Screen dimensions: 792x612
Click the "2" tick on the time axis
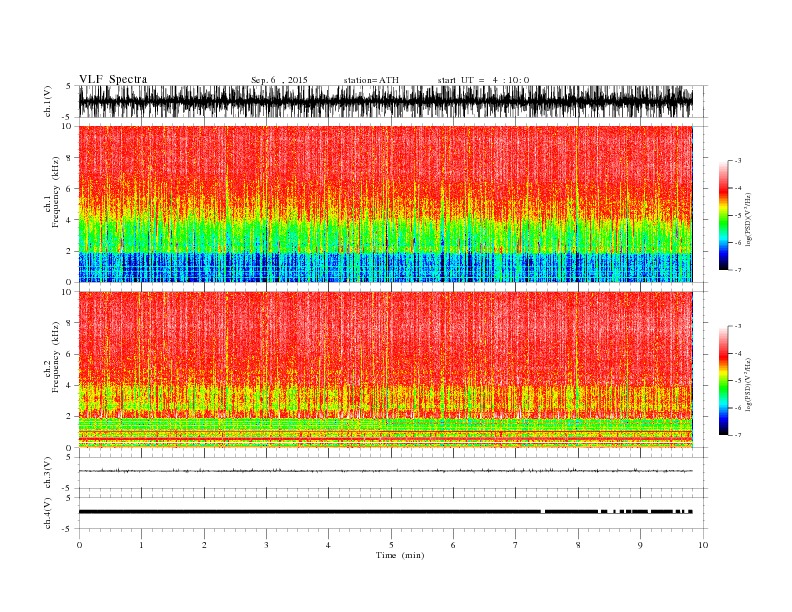[x=204, y=545]
